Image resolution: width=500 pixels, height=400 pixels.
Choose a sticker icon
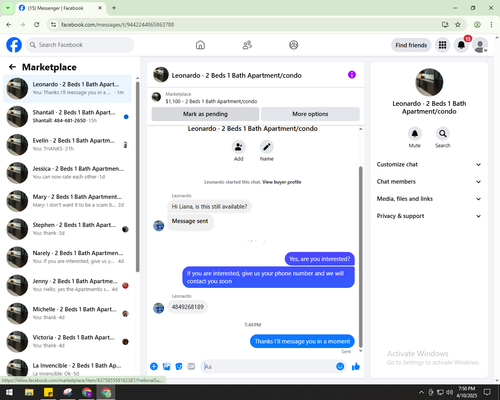click(179, 367)
